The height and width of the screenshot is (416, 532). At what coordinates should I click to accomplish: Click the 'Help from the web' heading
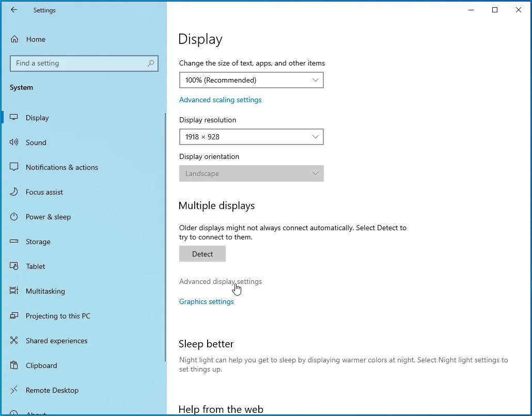point(221,409)
